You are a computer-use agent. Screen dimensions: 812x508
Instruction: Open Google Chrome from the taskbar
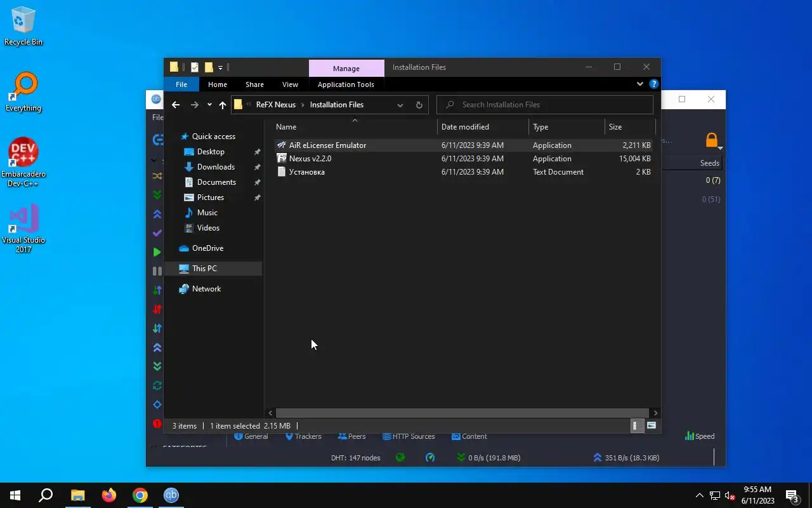tap(140, 495)
